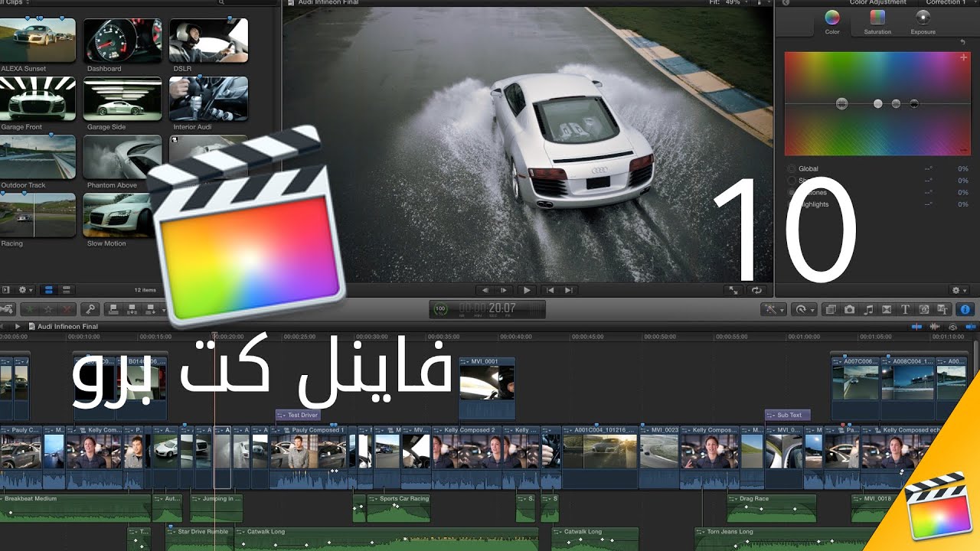Select the white Highlights color puck
The width and height of the screenshot is (980, 551).
pos(878,103)
